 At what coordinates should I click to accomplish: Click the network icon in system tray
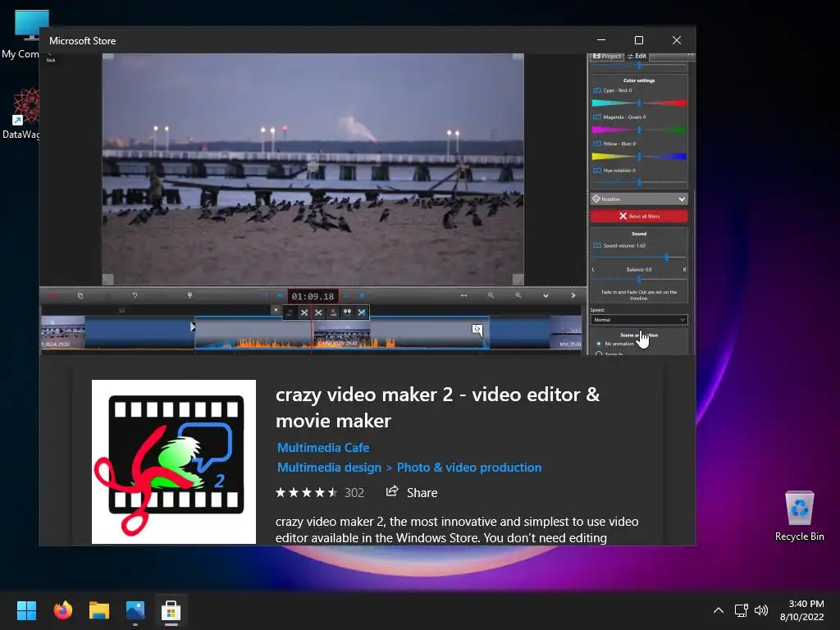click(741, 610)
